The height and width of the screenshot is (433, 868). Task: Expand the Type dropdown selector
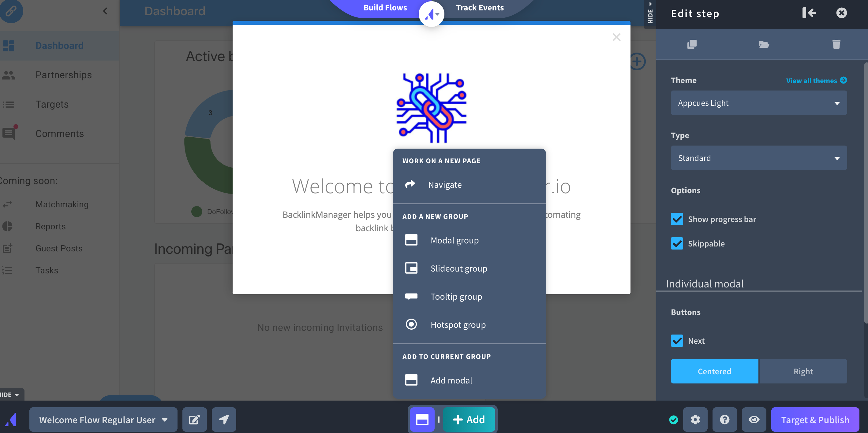coord(758,157)
